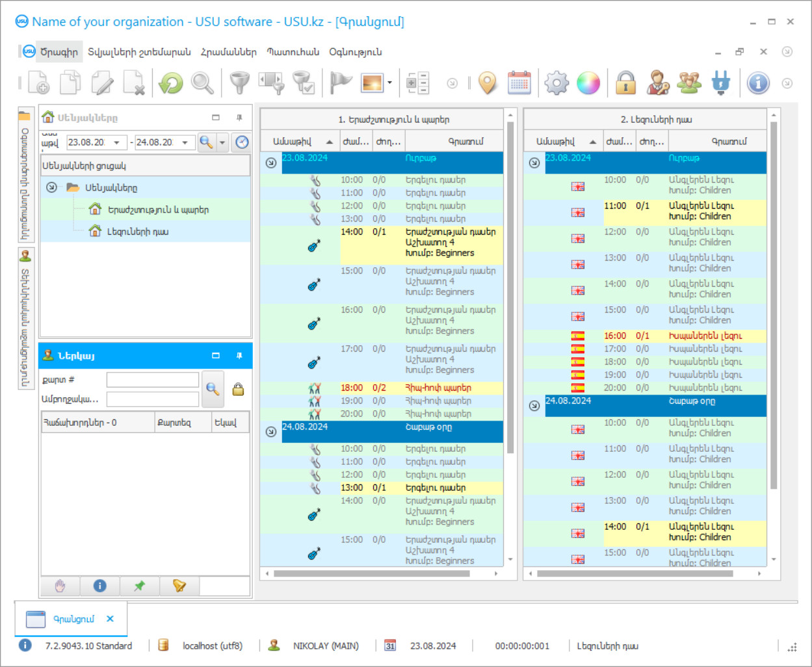
Task: Switch to the Գրանցում bottom tab
Action: tap(73, 619)
